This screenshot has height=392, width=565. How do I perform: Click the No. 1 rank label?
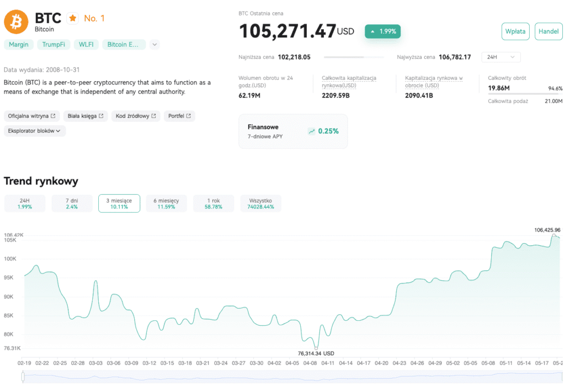(94, 18)
